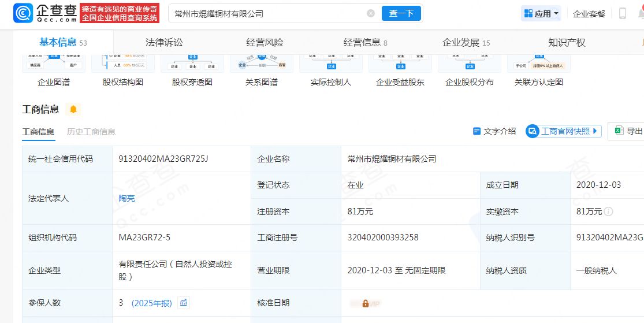
Task: Expand the 应用 dropdown menu
Action: (x=541, y=13)
